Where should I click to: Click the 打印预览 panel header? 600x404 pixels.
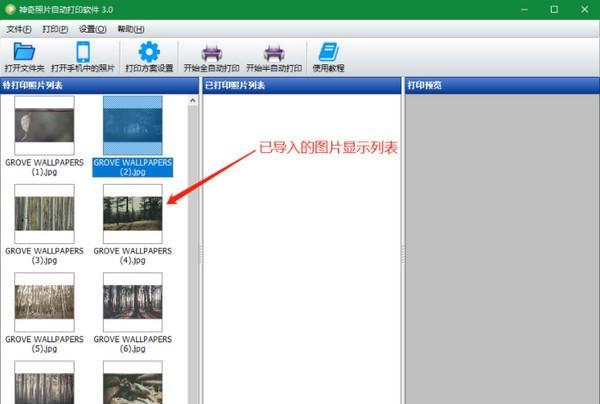pos(502,85)
